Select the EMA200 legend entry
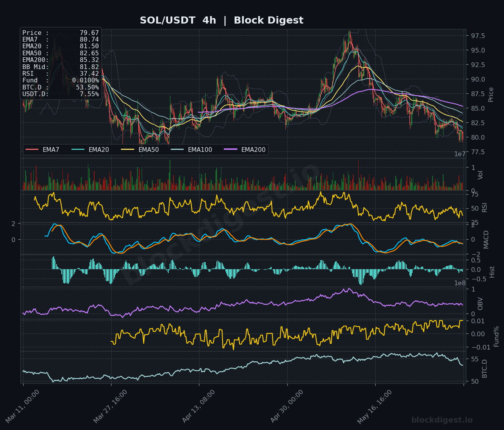Image resolution: width=504 pixels, height=430 pixels. (245, 149)
